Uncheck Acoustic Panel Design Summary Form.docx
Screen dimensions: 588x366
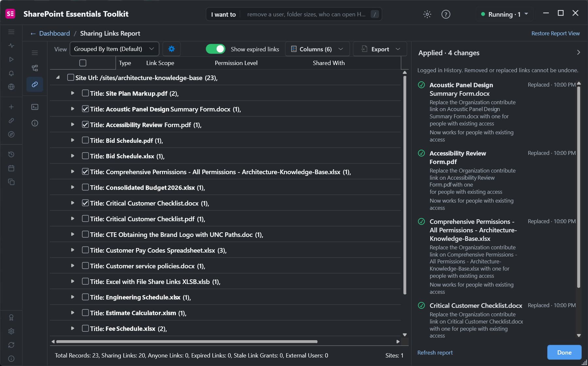[x=85, y=109]
